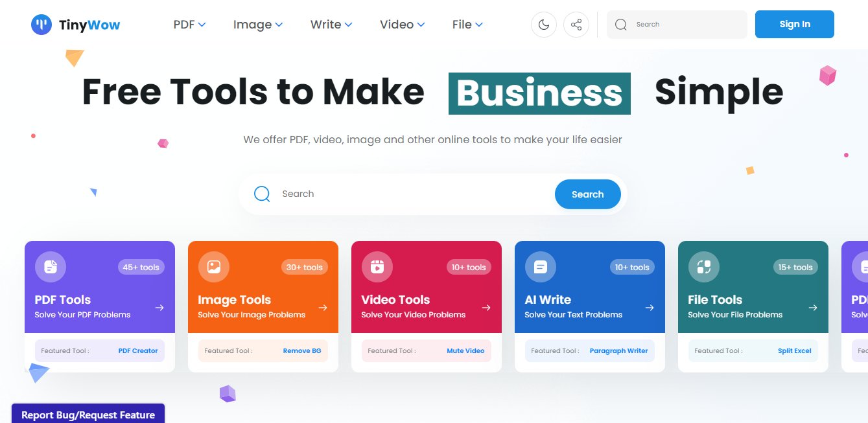Viewport: 868px width, 423px height.
Task: Click the PDF Tools card title
Action: pos(63,300)
